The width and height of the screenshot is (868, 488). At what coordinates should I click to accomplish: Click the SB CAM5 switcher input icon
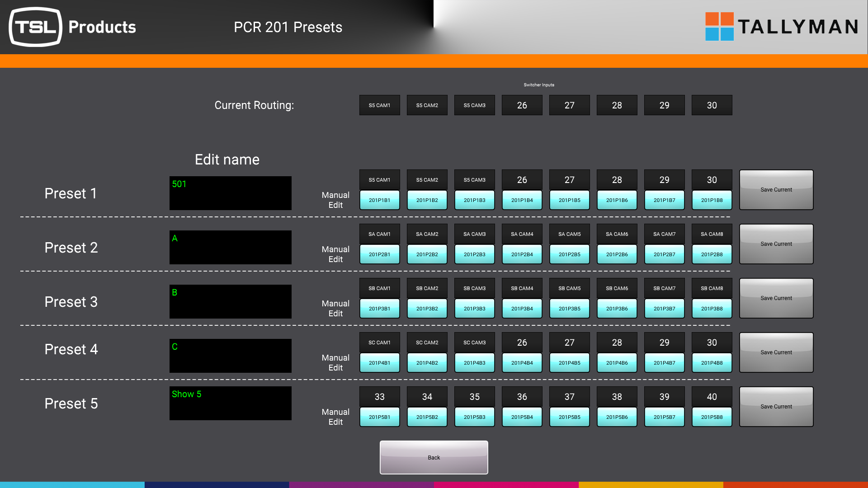coord(569,288)
